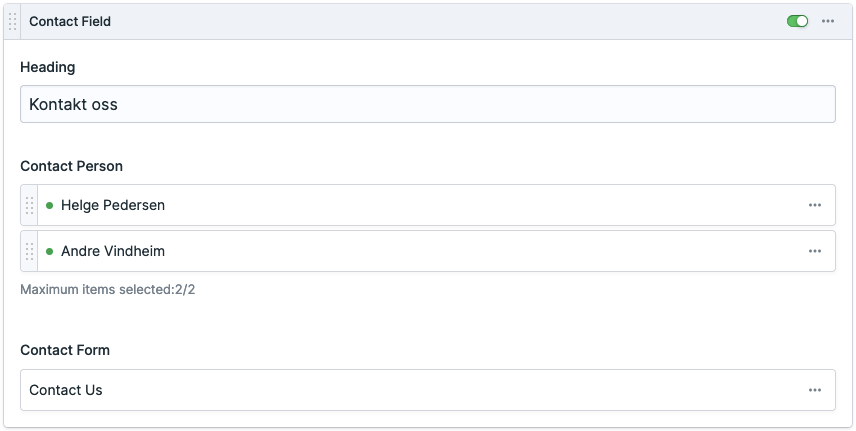Image resolution: width=856 pixels, height=431 pixels.
Task: Click the Contact Form field label
Action: [65, 350]
